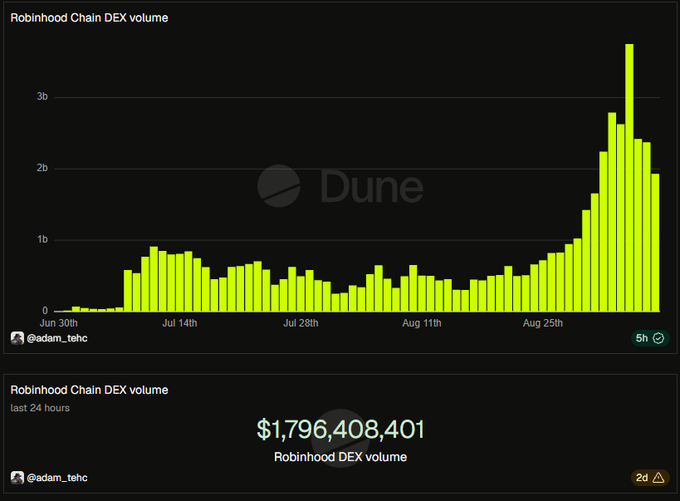Screen dimensions: 680x501
Task: Click the 5h refresh status badge
Action: 650,338
